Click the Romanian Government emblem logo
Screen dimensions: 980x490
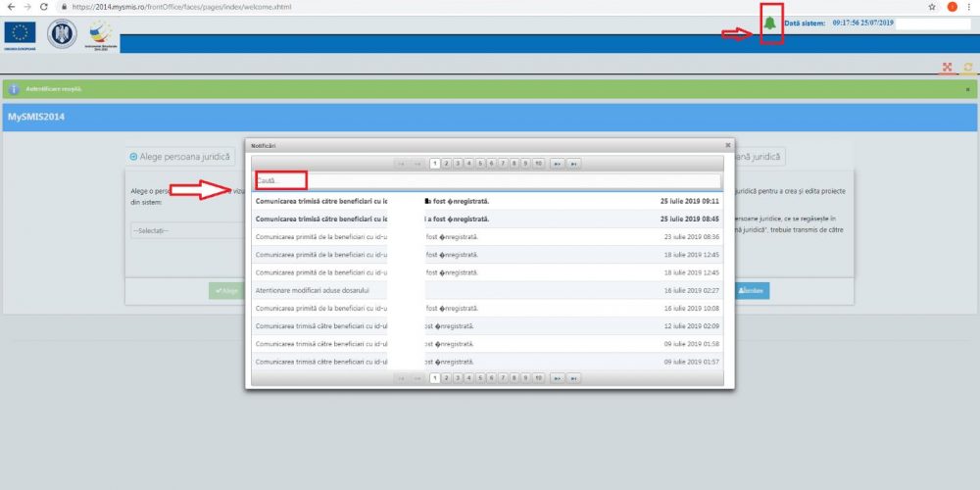click(62, 32)
